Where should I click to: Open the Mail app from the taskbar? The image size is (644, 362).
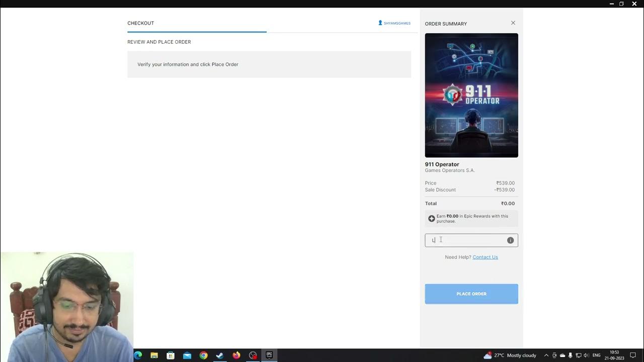[187, 355]
